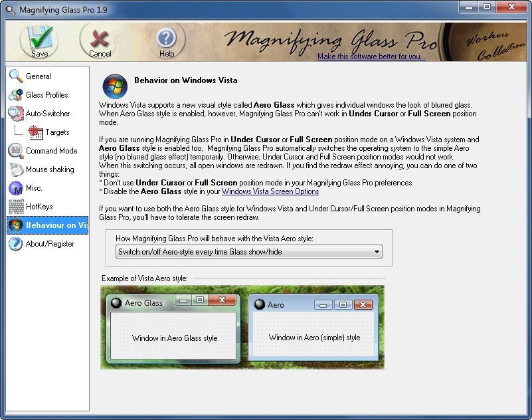This screenshot has height=420, width=532.
Task: Click the Help question mark button
Action: [x=166, y=39]
